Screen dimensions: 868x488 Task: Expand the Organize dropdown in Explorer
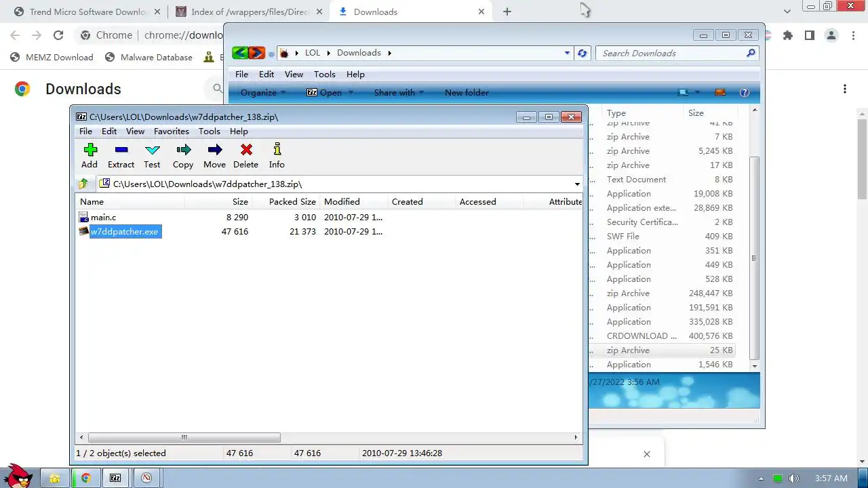[x=283, y=92]
